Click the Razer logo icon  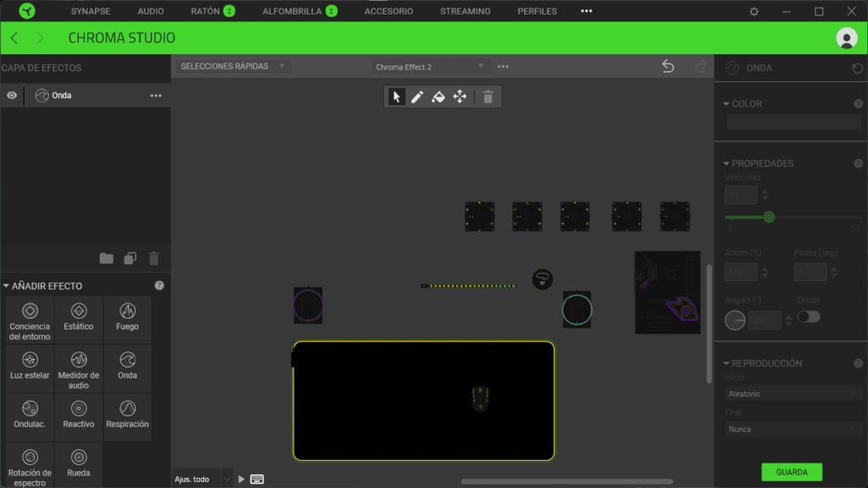point(26,10)
